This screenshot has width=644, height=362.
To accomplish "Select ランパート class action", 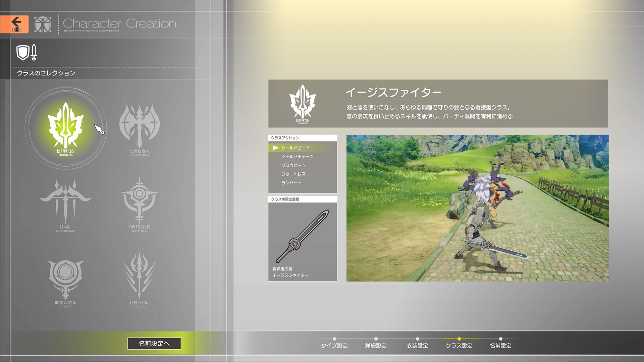I will coord(291,183).
